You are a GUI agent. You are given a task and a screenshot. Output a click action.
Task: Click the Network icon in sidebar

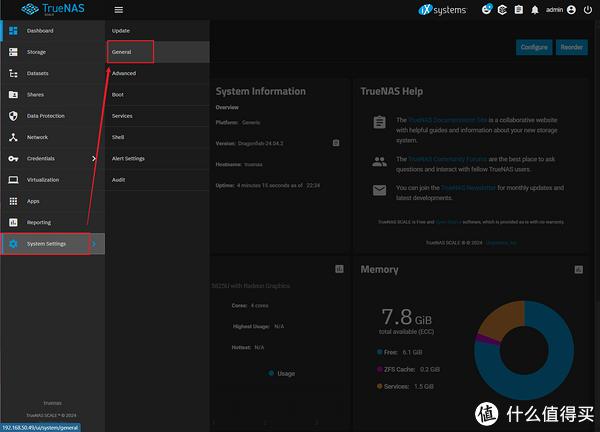tap(13, 137)
